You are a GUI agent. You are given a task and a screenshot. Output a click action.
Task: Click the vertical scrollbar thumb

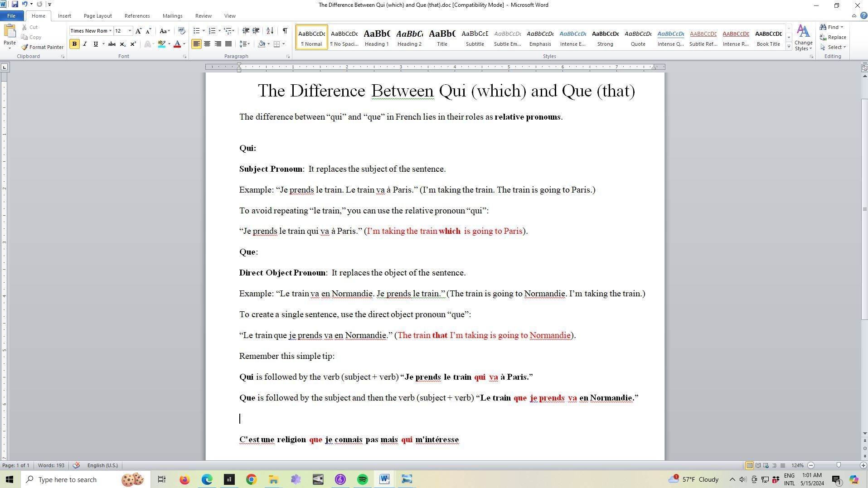click(x=864, y=208)
